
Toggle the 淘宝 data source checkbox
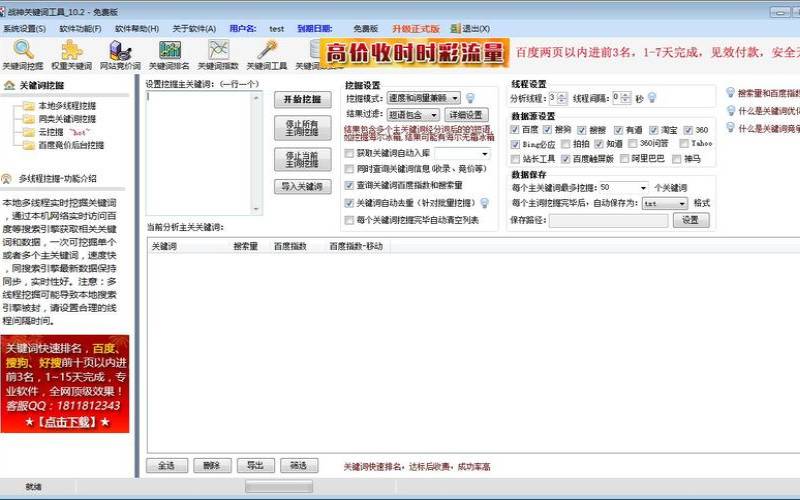pos(654,130)
